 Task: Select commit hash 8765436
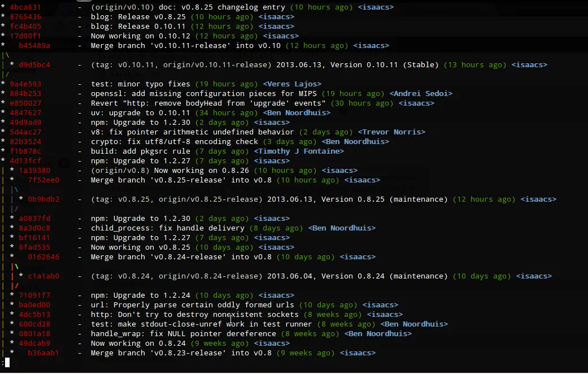(x=25, y=17)
